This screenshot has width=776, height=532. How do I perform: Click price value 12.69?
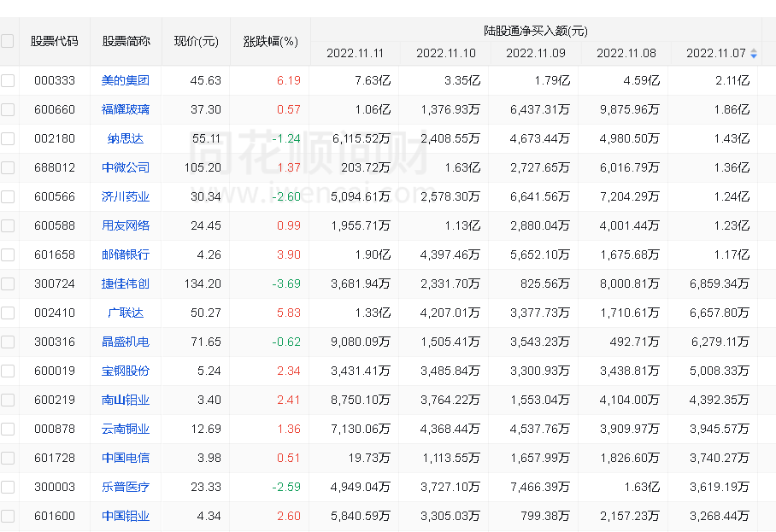(x=206, y=430)
